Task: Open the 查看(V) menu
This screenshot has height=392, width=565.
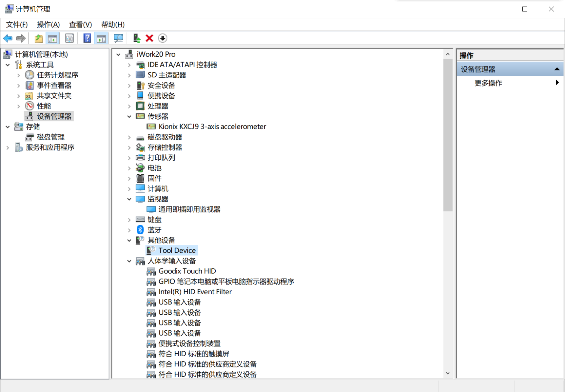Action: 80,25
